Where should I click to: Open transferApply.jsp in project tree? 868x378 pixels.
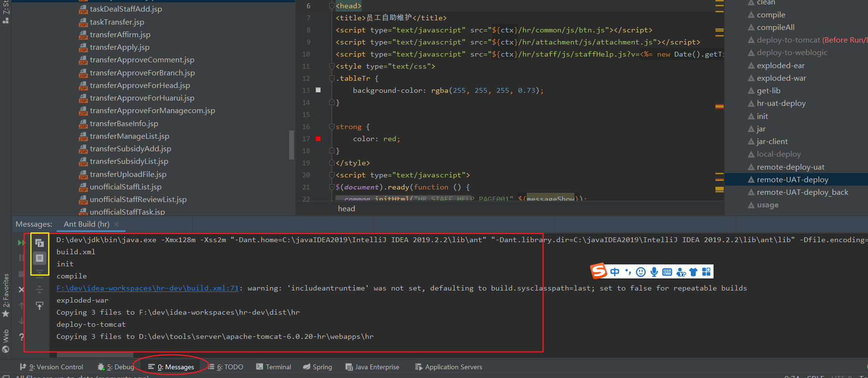pyautogui.click(x=120, y=47)
